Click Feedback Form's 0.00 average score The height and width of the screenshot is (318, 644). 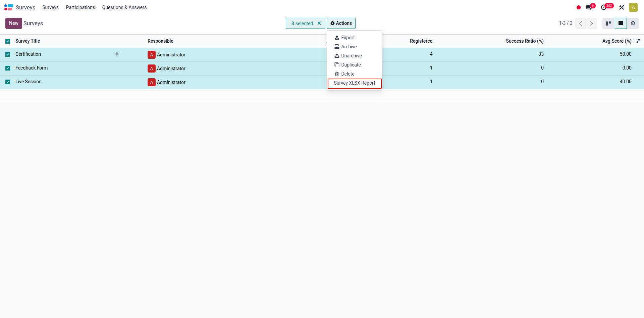click(x=627, y=68)
